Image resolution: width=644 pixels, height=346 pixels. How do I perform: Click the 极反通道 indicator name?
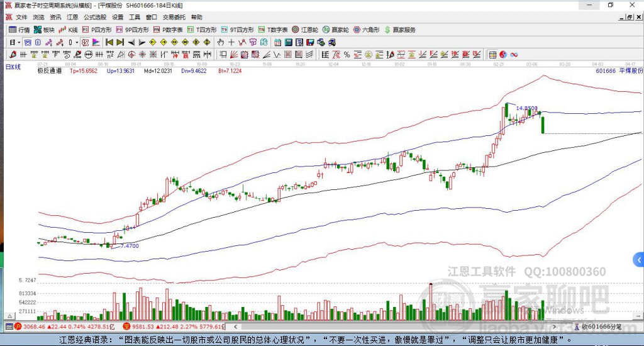(x=50, y=70)
